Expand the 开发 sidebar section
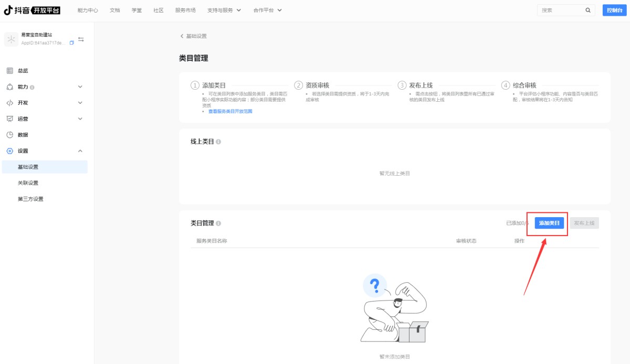 [x=80, y=103]
